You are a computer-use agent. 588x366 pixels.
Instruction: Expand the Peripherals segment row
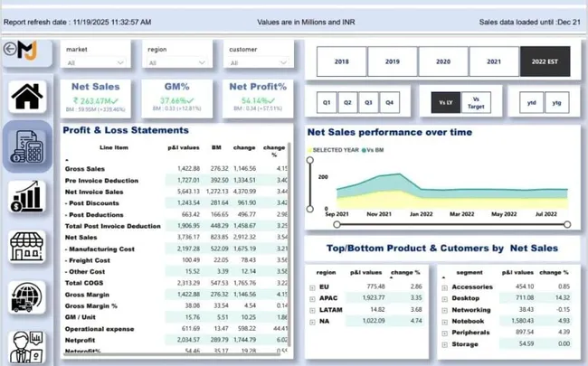coord(445,333)
